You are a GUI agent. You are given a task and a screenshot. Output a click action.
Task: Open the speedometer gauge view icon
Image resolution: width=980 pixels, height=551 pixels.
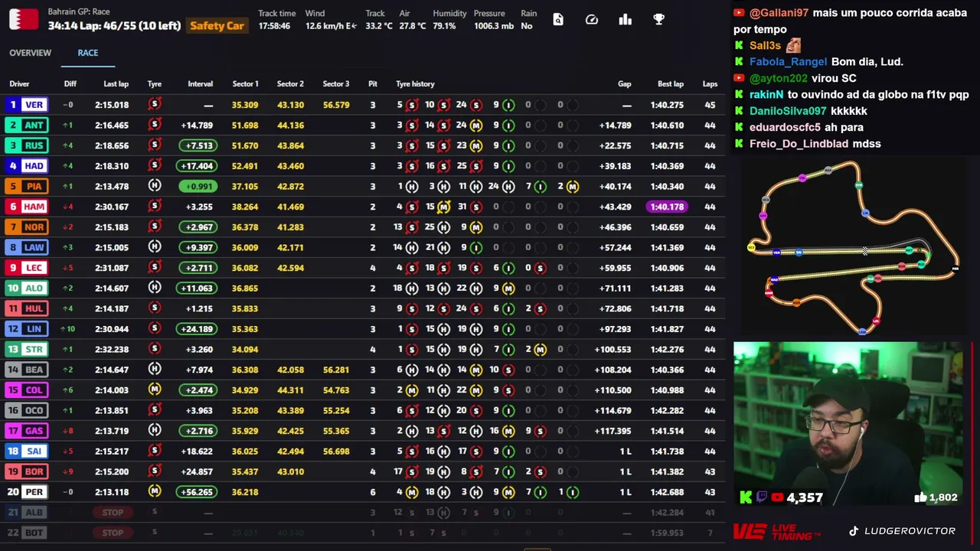click(592, 20)
